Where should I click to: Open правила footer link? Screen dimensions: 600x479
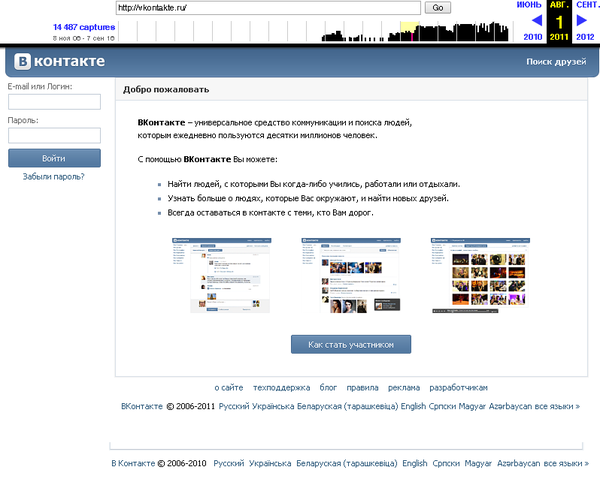tap(362, 388)
